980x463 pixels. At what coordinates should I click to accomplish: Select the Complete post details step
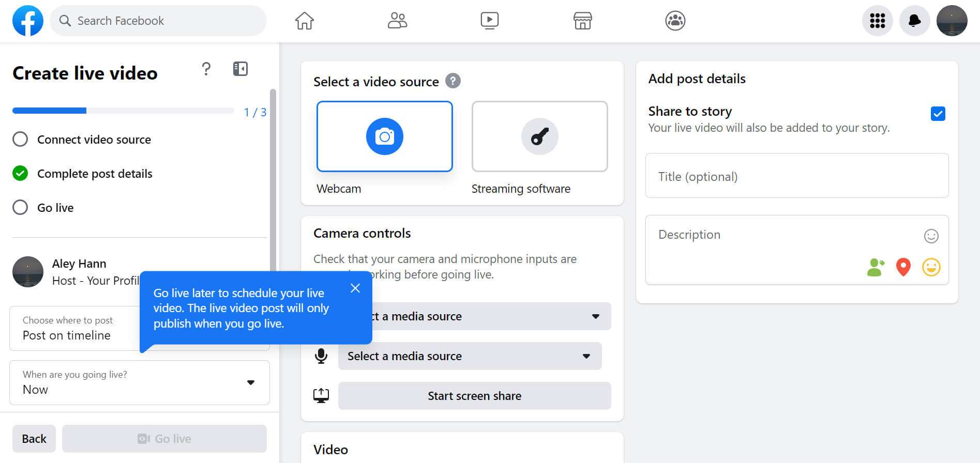click(x=82, y=174)
